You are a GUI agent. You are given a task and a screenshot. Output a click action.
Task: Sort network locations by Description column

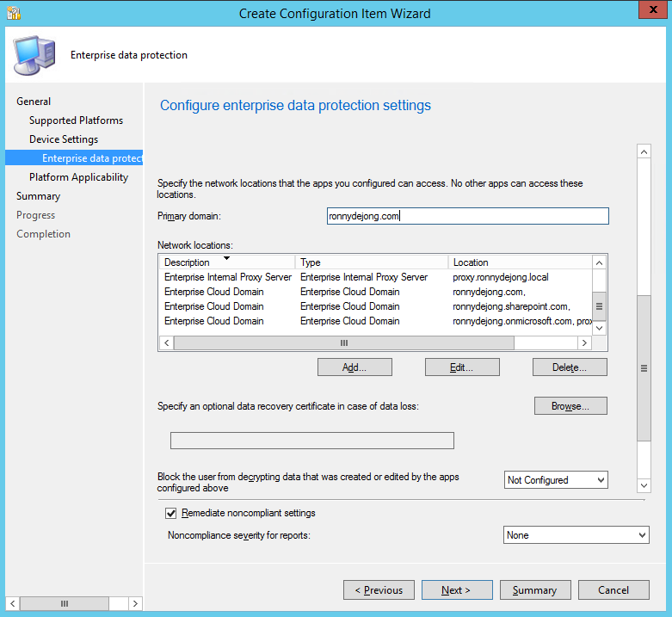(187, 262)
